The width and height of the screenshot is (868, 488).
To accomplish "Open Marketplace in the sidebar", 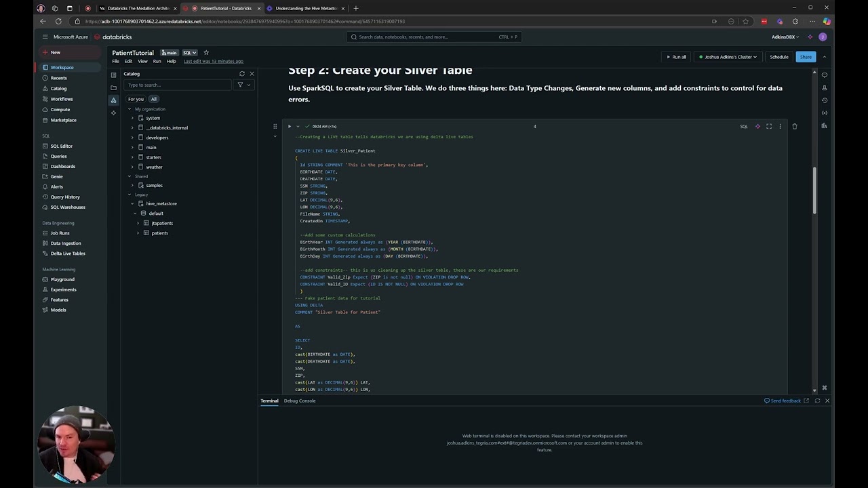I will coord(63,120).
